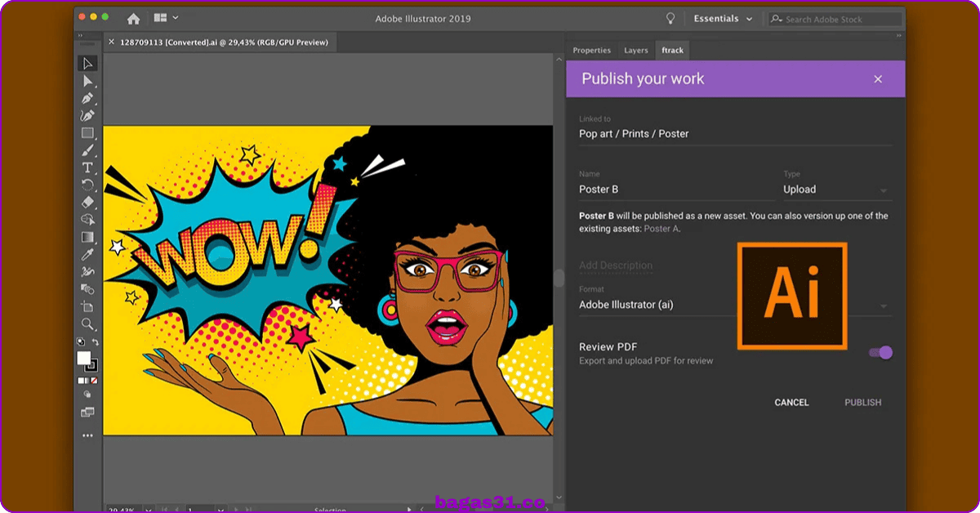The height and width of the screenshot is (513, 980).
Task: Open the Format dropdown Adobe Illustrator (ai)
Action: tap(736, 305)
